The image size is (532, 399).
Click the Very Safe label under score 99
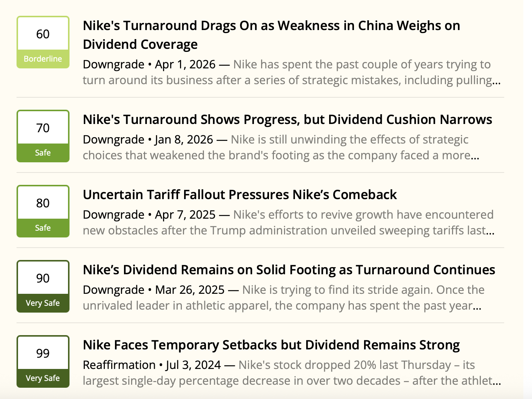(x=43, y=378)
